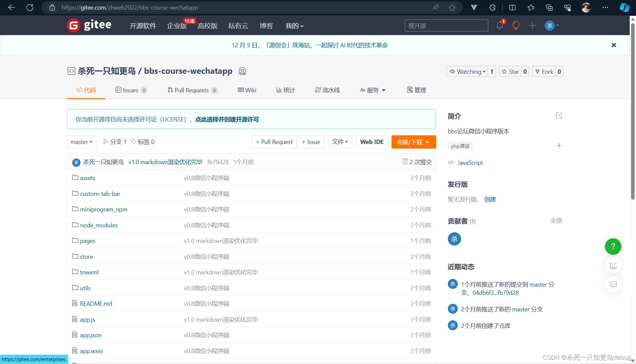Viewport: 636px width, 364px height.
Task: Click the repository badge icon next to title
Action: (x=242, y=71)
